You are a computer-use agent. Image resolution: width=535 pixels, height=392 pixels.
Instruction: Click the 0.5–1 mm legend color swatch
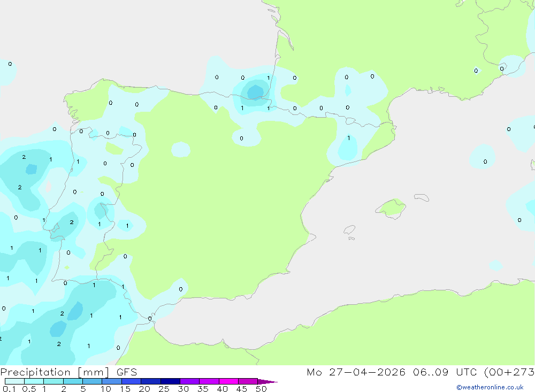click(x=34, y=381)
